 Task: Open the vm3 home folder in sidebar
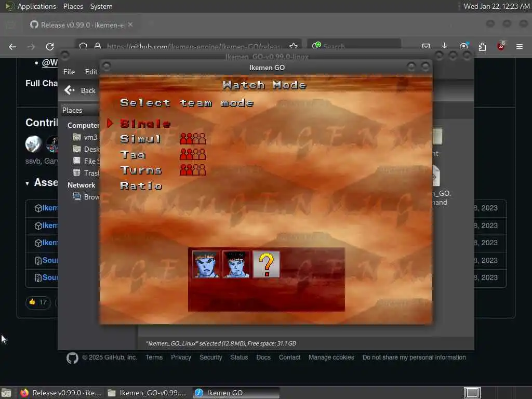86,137
